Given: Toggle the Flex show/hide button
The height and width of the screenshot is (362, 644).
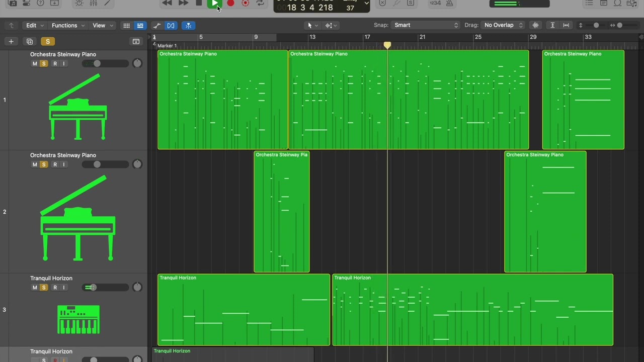Looking at the screenshot, I should coord(171,25).
